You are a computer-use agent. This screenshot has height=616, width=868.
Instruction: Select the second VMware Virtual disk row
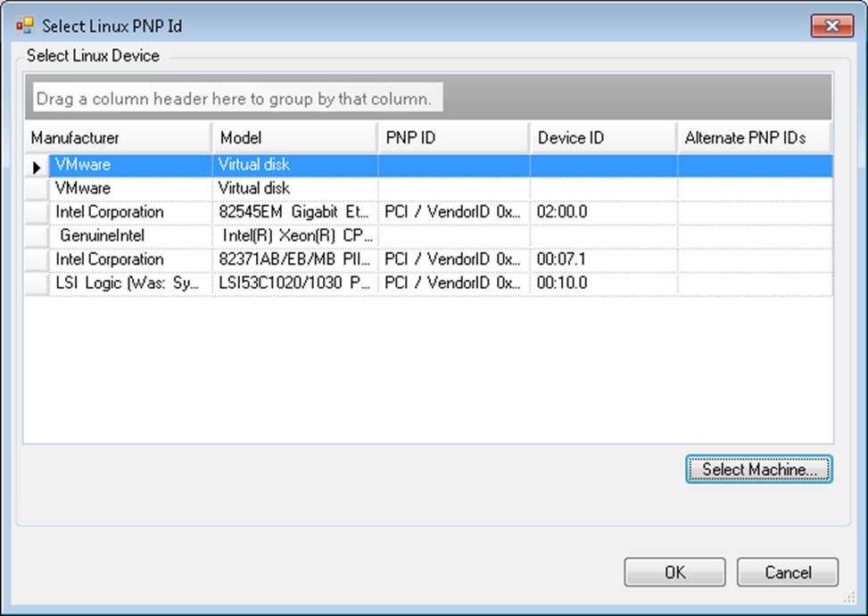(129, 189)
